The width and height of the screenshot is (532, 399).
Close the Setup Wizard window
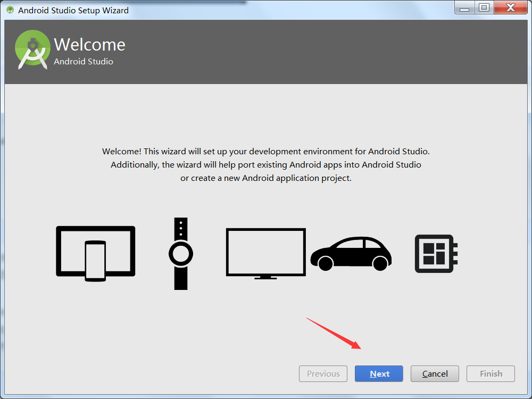(x=511, y=8)
